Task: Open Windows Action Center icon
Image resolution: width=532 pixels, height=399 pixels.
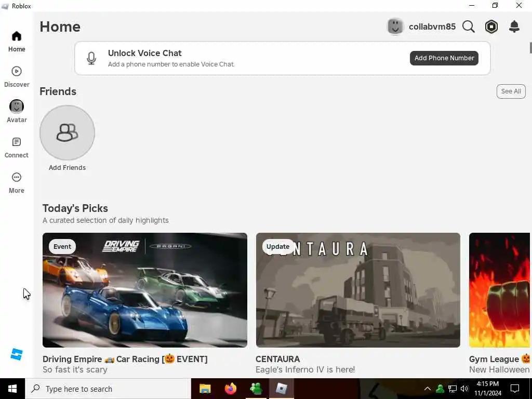Action: 515,389
